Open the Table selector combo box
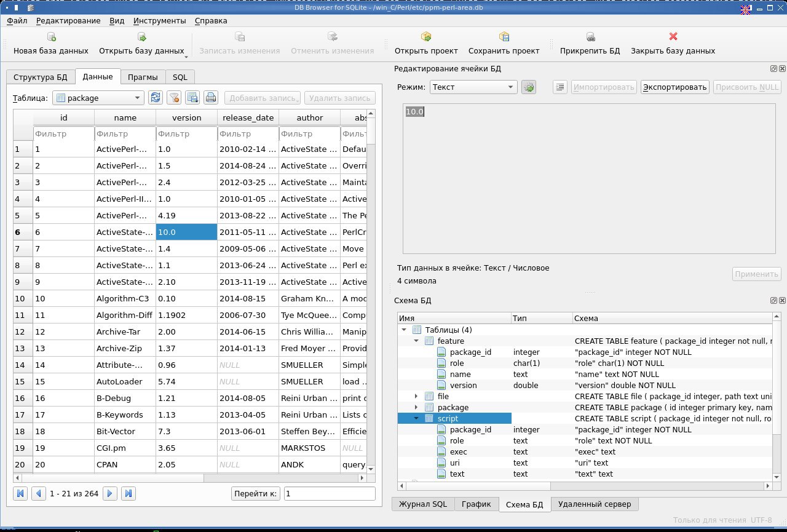 (98, 98)
